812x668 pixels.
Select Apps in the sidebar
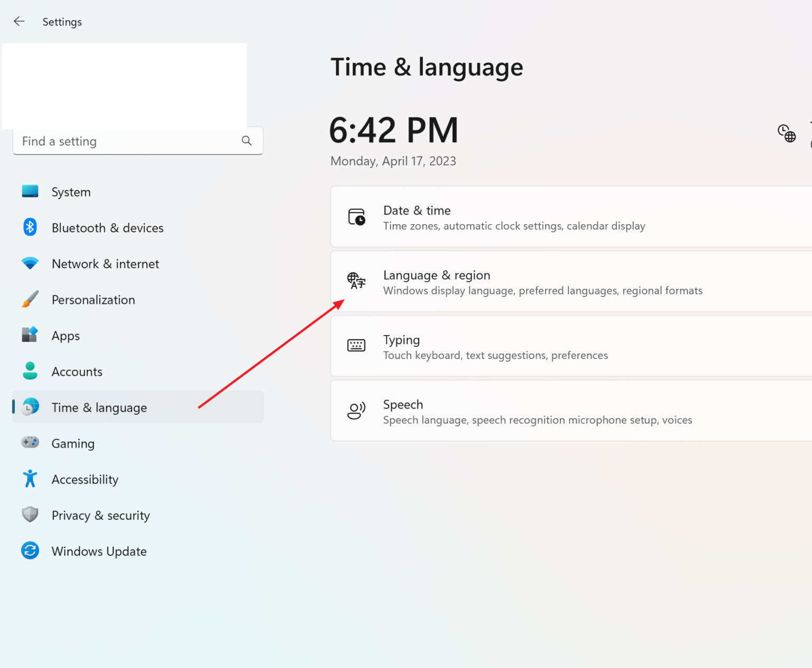138,336
